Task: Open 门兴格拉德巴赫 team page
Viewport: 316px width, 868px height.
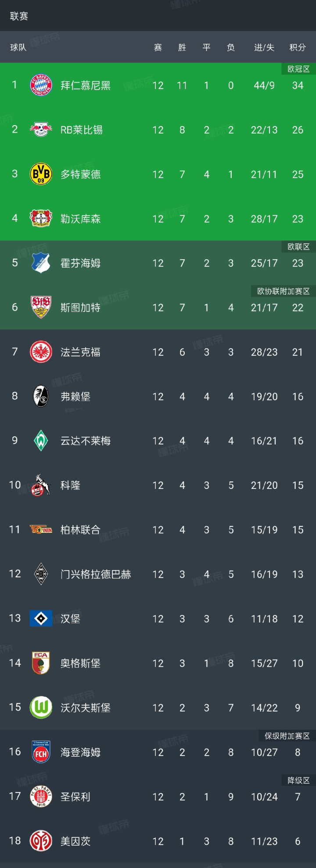Action: [x=96, y=574]
